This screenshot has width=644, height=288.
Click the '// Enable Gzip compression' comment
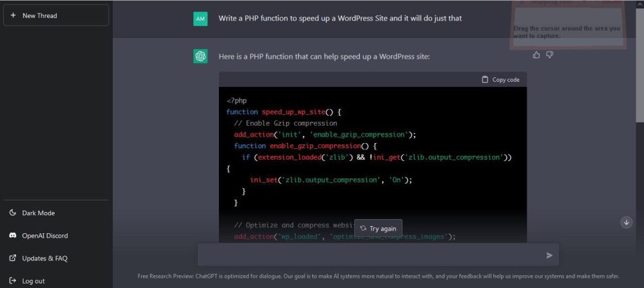pos(285,123)
